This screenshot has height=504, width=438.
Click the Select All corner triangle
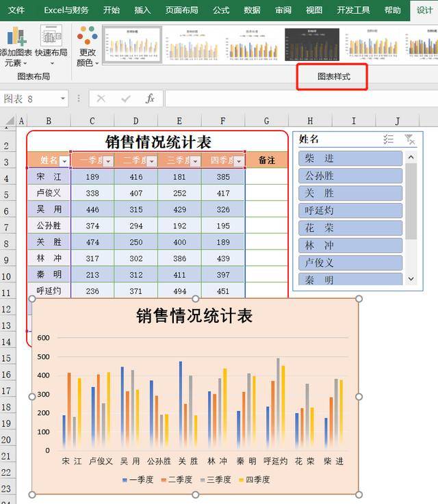[10, 121]
